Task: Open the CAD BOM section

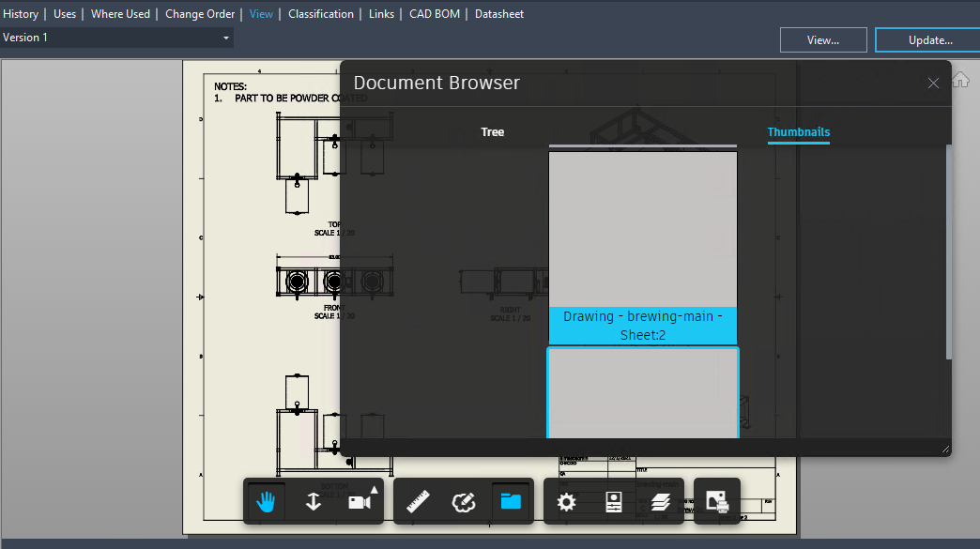Action: (x=435, y=13)
